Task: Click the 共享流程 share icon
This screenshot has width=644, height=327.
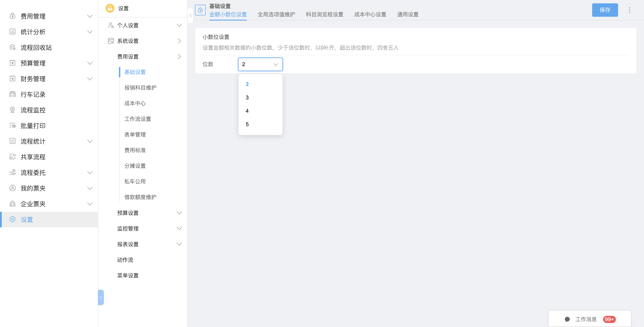Action: pyautogui.click(x=13, y=157)
